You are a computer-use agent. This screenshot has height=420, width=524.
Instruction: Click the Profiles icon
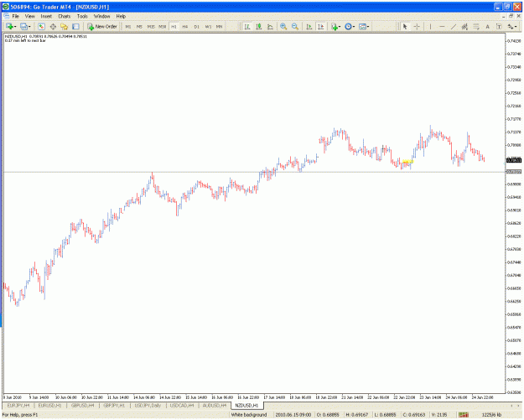23,26
